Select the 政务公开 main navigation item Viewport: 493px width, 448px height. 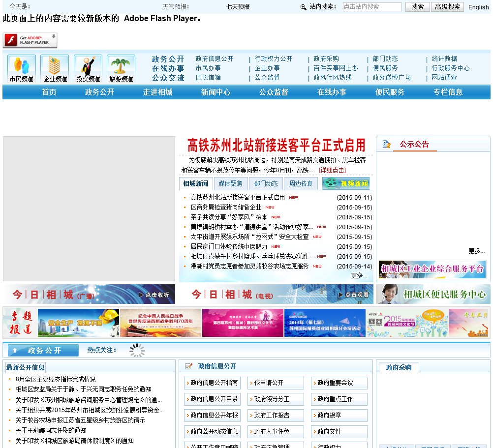[x=99, y=92]
